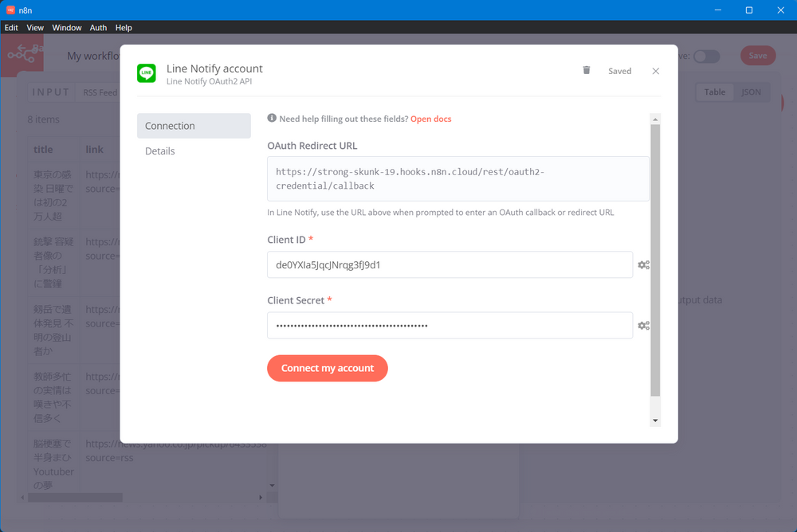
Task: Switch output view to Table
Action: 714,92
